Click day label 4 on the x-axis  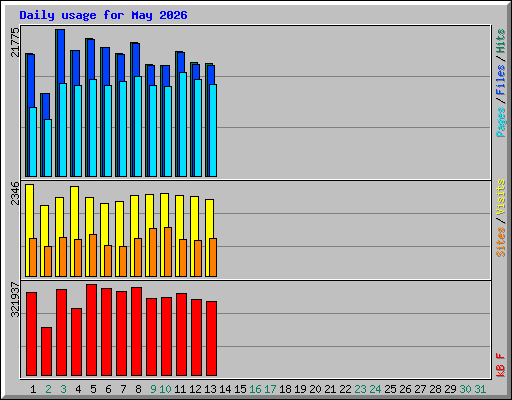[78, 389]
